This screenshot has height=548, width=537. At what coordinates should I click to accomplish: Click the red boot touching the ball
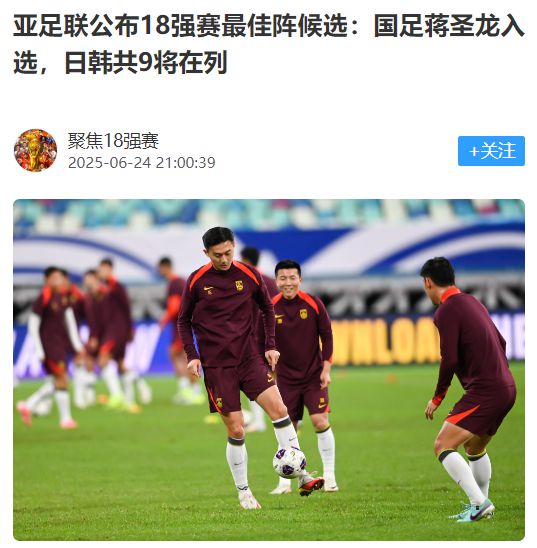click(x=311, y=486)
